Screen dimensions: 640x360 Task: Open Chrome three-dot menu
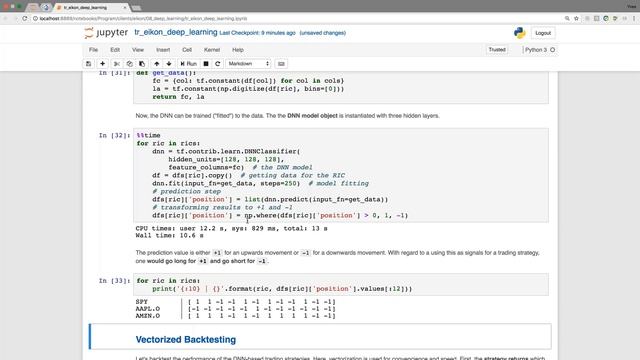[634, 18]
